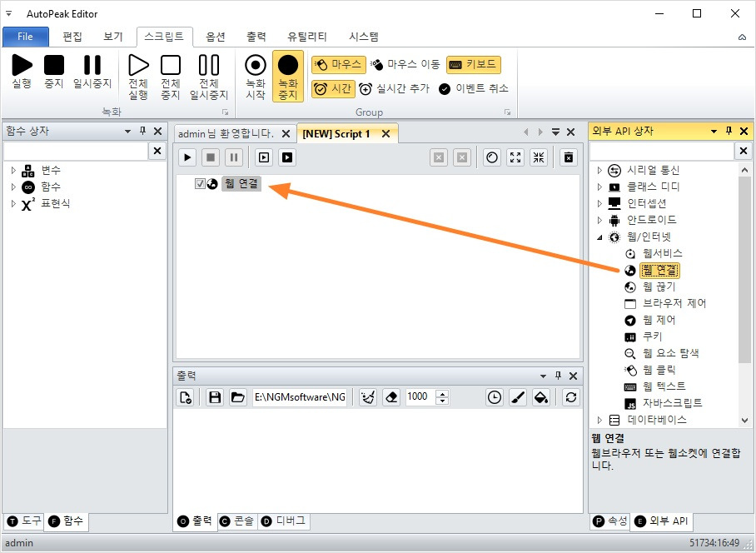Expand the 안드로이드 node
Viewport: 756px width, 553px height.
[x=599, y=220]
